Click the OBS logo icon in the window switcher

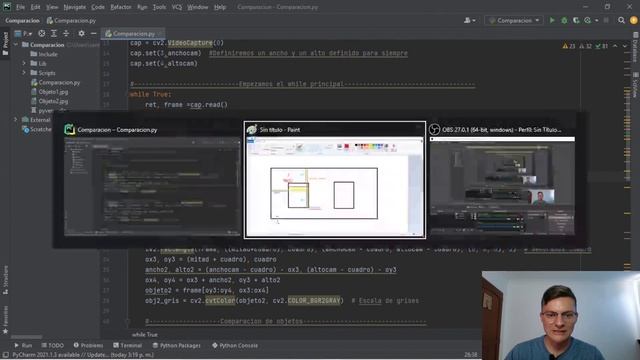(434, 129)
